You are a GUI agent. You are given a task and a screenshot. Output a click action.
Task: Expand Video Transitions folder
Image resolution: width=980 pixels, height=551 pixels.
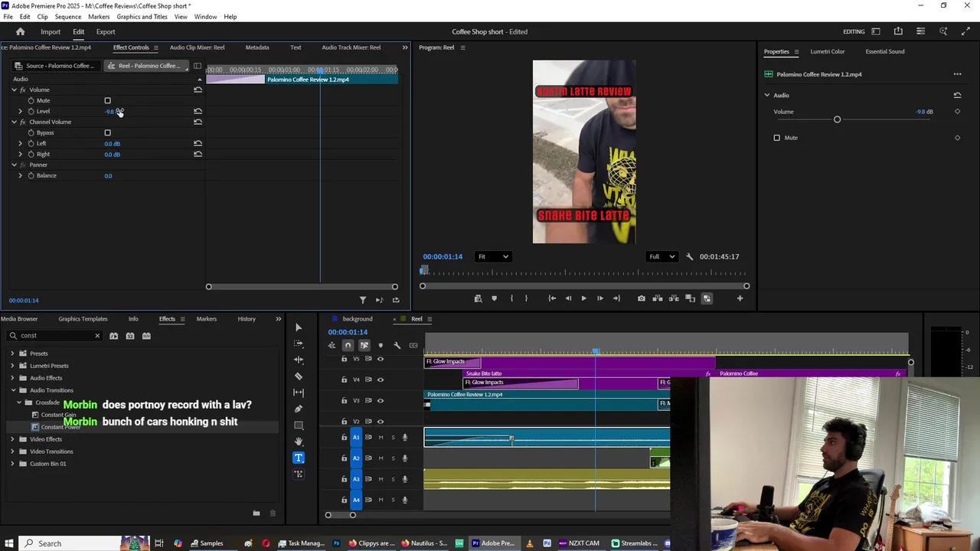tap(12, 452)
